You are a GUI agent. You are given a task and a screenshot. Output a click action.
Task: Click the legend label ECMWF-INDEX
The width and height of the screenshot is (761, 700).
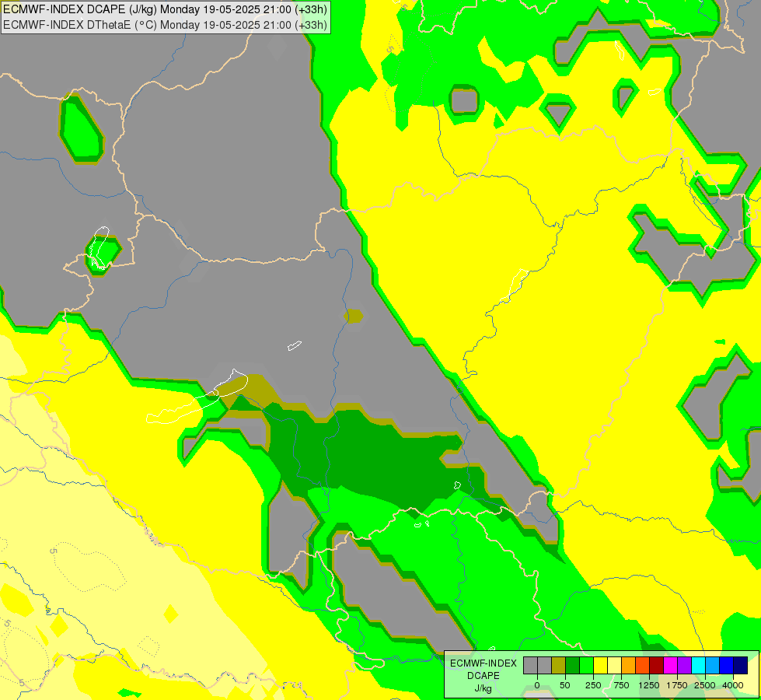coord(483,663)
